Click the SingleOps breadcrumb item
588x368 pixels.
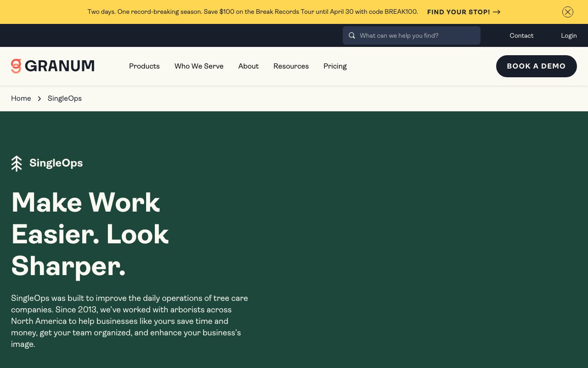tap(65, 98)
